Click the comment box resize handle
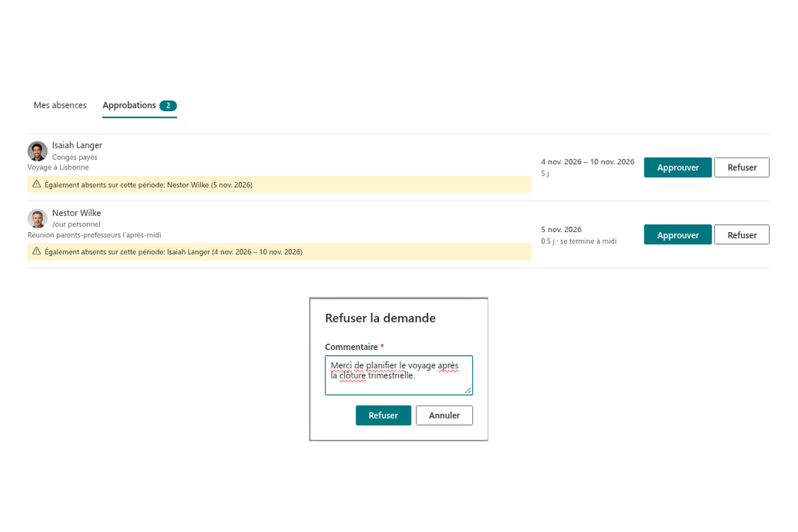The image size is (798, 532). tap(468, 390)
